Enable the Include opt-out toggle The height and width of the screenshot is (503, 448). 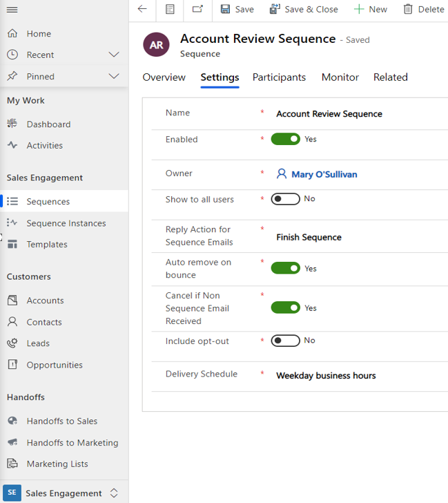pyautogui.click(x=286, y=341)
